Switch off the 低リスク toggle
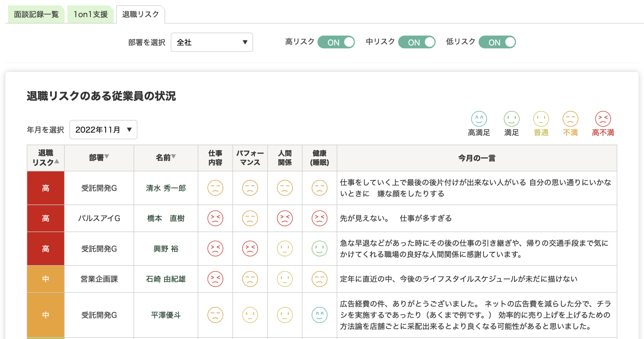Viewport: 644px width, 339px height. (x=497, y=42)
